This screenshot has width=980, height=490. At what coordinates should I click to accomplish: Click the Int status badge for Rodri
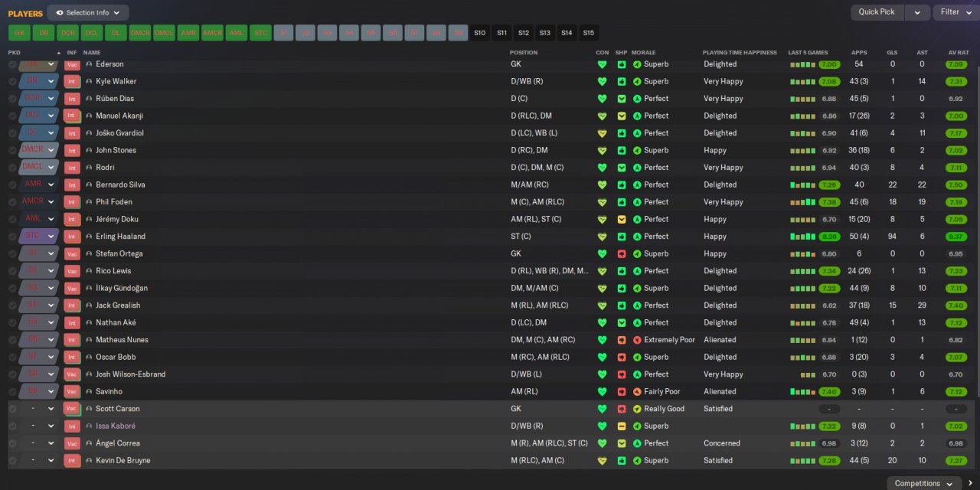(x=72, y=168)
